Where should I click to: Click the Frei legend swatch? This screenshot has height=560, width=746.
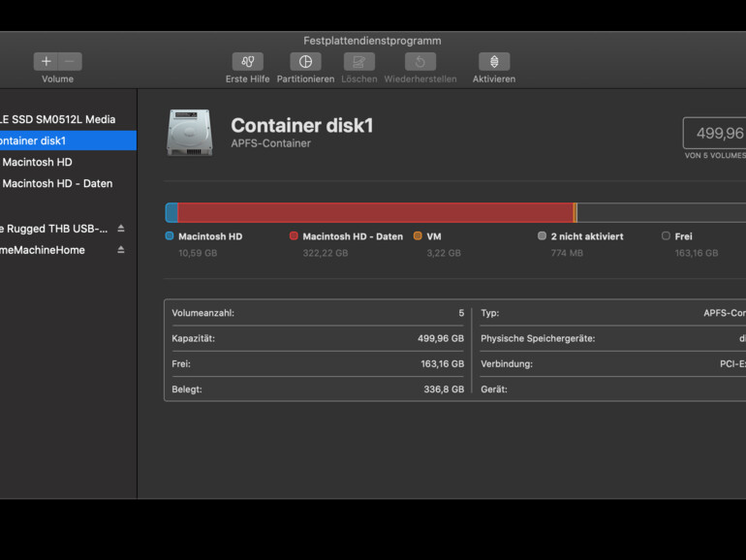667,236
